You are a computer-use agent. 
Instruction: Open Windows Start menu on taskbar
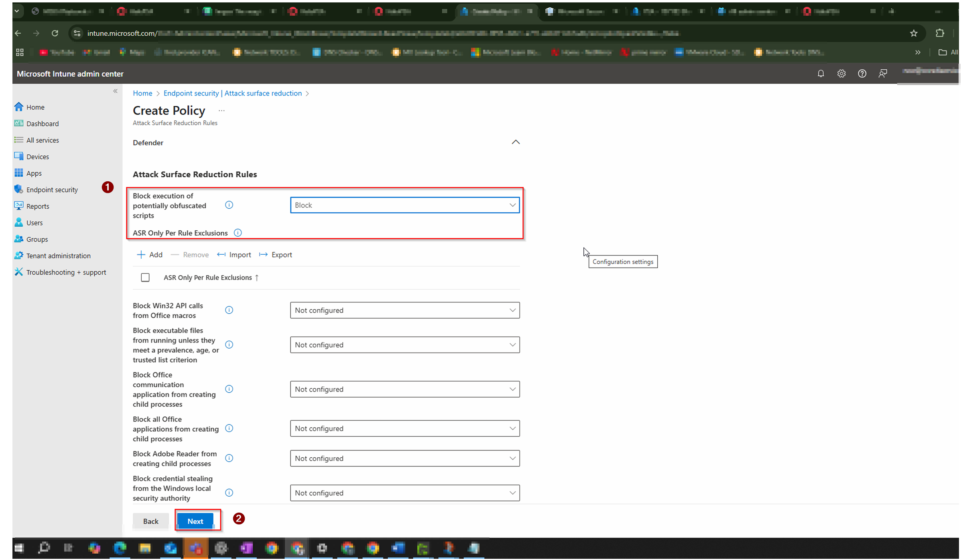[x=19, y=548]
